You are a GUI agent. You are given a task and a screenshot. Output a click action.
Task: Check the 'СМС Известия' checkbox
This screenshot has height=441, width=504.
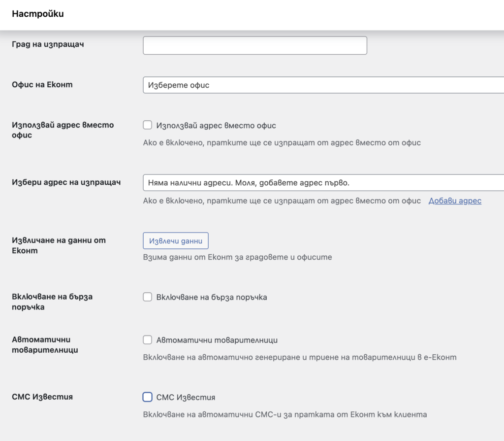coord(148,397)
